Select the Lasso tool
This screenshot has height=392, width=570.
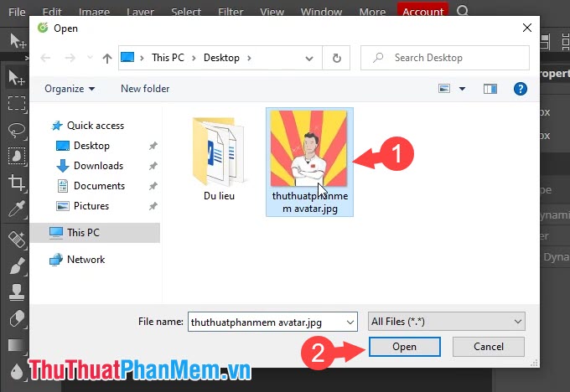tap(16, 130)
